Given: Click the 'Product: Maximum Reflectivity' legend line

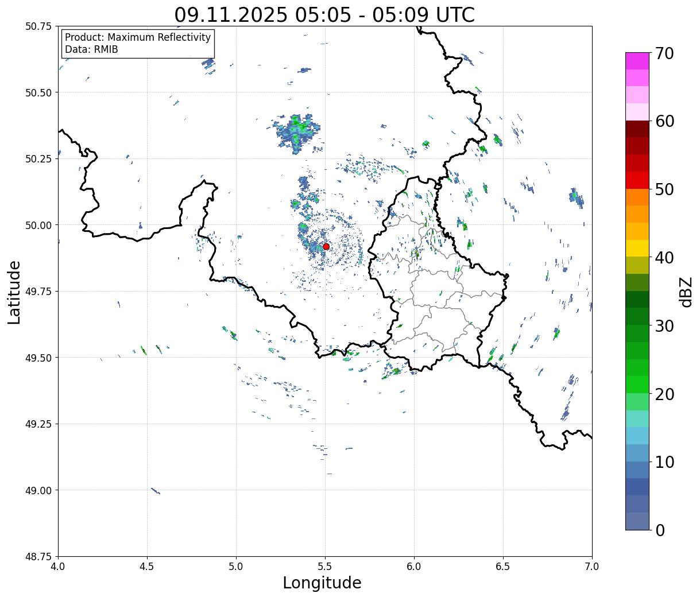Looking at the screenshot, I should (138, 37).
